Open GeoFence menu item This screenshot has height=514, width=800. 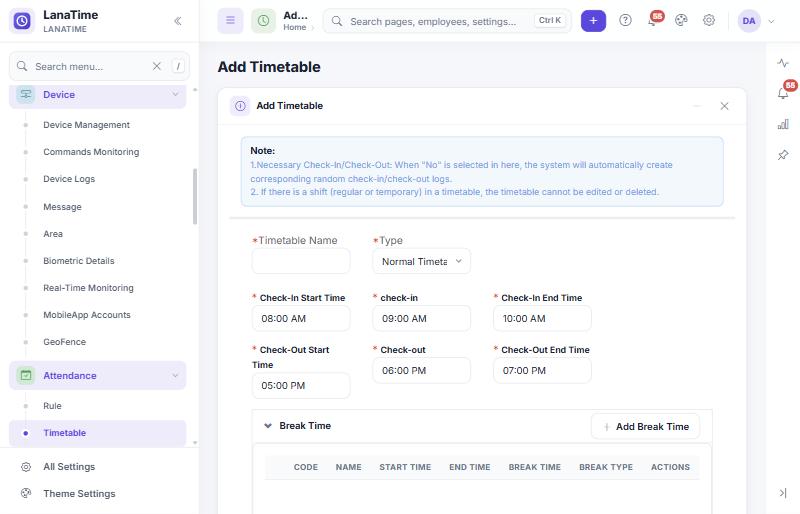pyautogui.click(x=64, y=342)
